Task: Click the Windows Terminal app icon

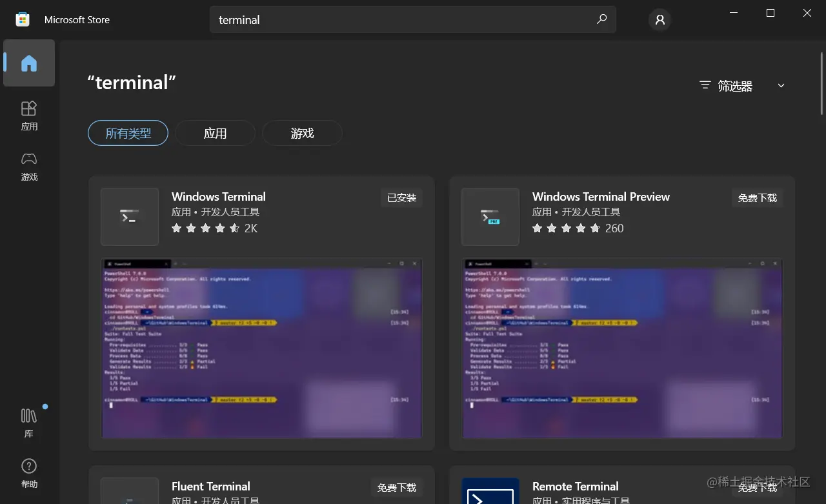Action: pos(130,217)
